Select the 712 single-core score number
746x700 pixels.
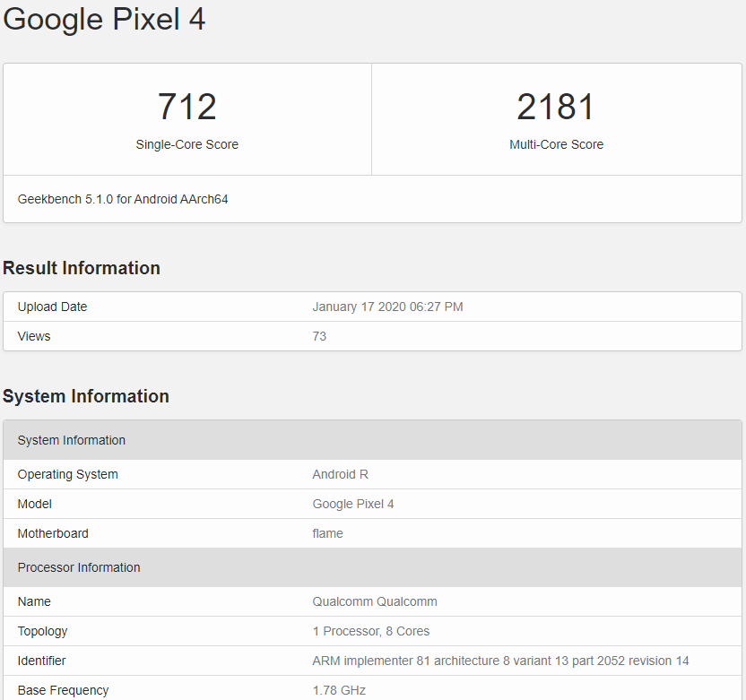tap(187, 107)
